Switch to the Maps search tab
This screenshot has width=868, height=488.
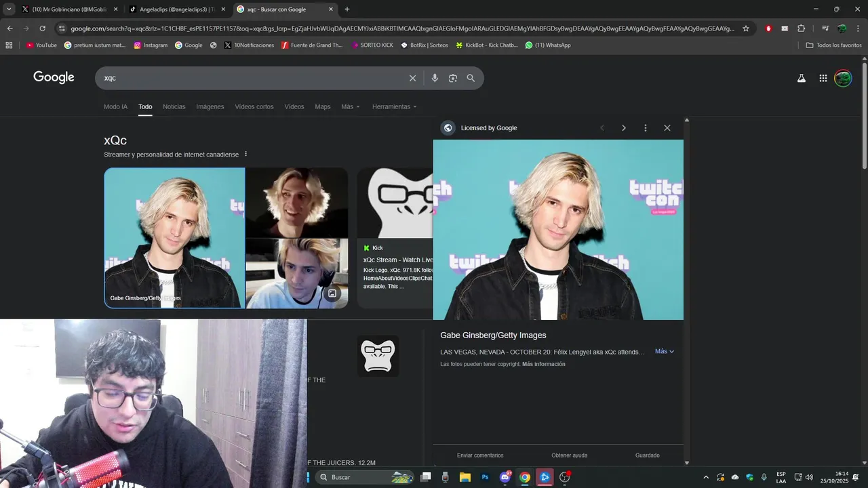click(x=323, y=106)
